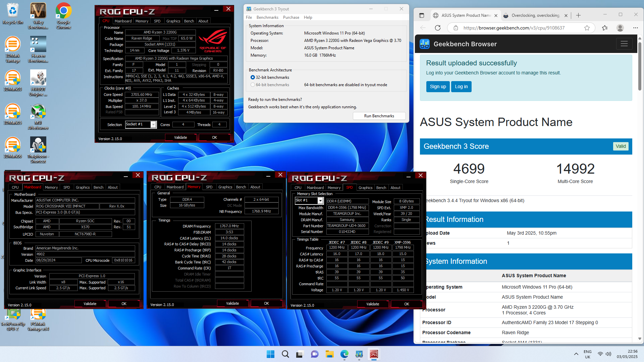Open the Recycle Bin desktop icon
The image size is (644, 362).
13,13
